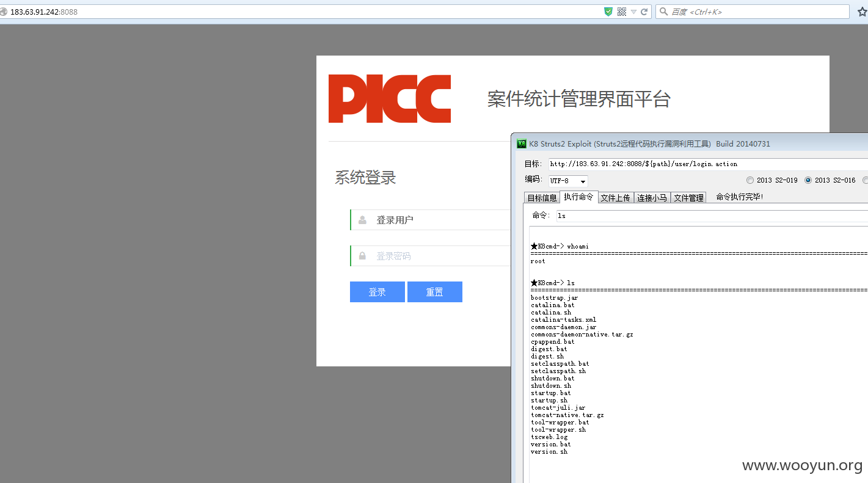Switch to the 文件上传 tab
This screenshot has width=868, height=483.
click(x=615, y=198)
